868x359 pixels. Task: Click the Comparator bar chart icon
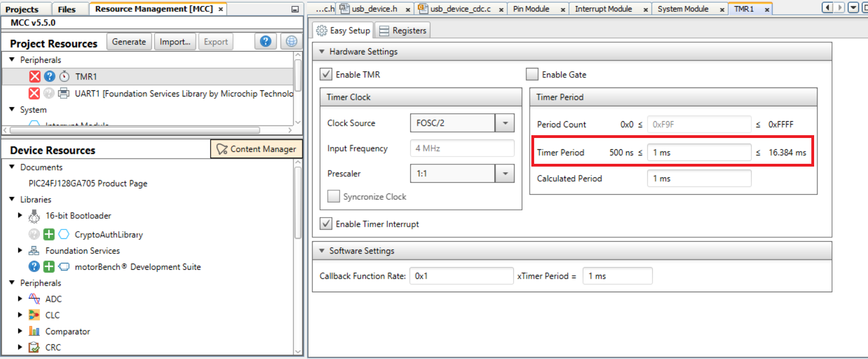(x=34, y=332)
